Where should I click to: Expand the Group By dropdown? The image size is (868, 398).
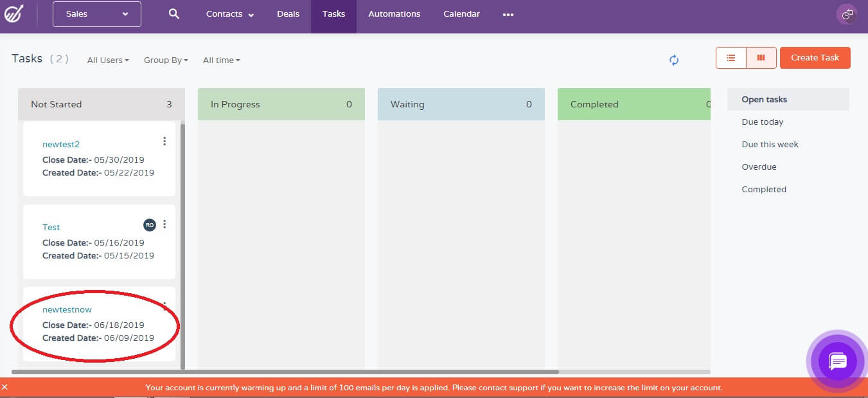(165, 60)
